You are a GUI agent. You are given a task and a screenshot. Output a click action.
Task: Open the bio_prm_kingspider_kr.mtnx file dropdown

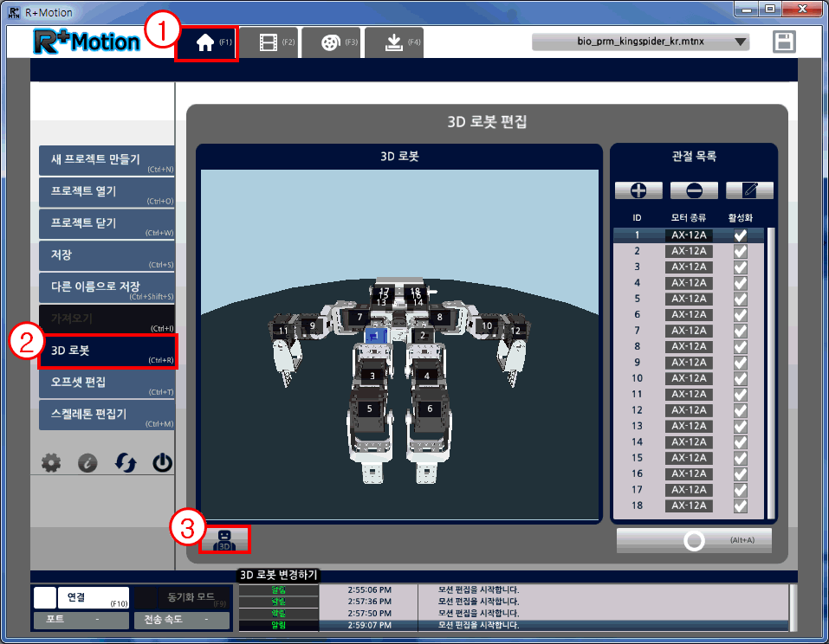click(640, 42)
